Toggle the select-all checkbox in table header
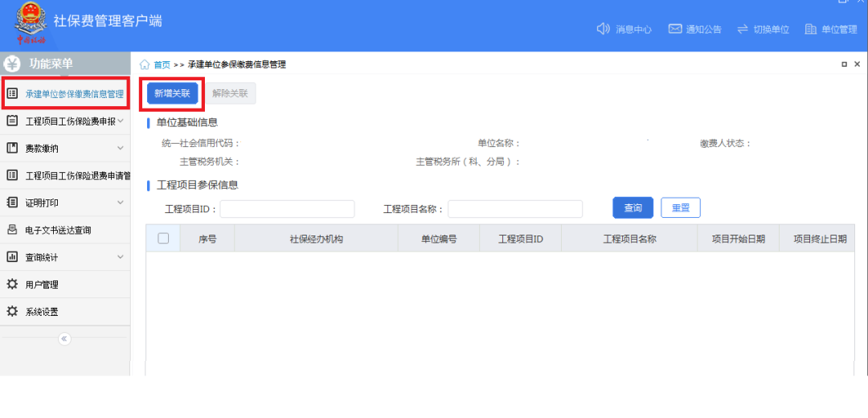The height and width of the screenshot is (418, 868). coord(163,238)
